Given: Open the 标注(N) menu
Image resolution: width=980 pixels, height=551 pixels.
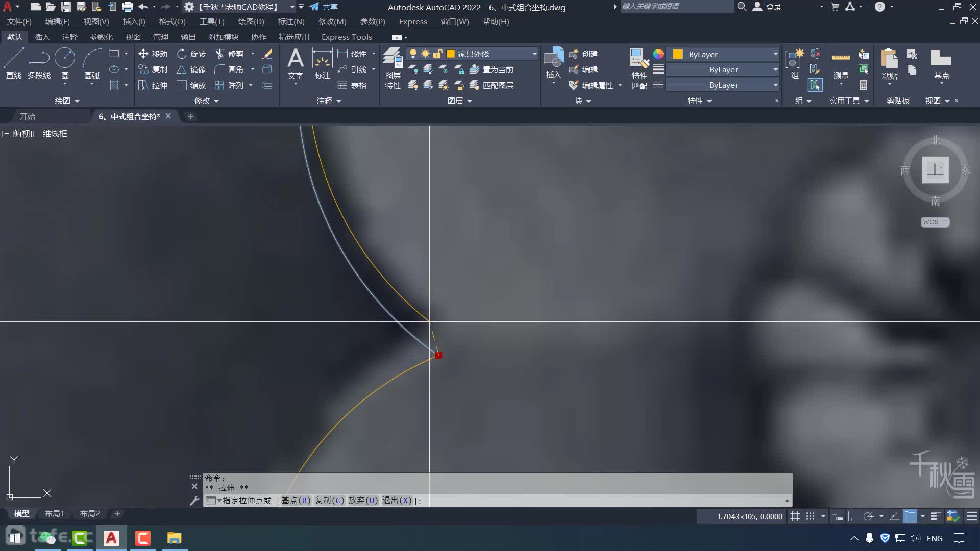Looking at the screenshot, I should pos(291,21).
